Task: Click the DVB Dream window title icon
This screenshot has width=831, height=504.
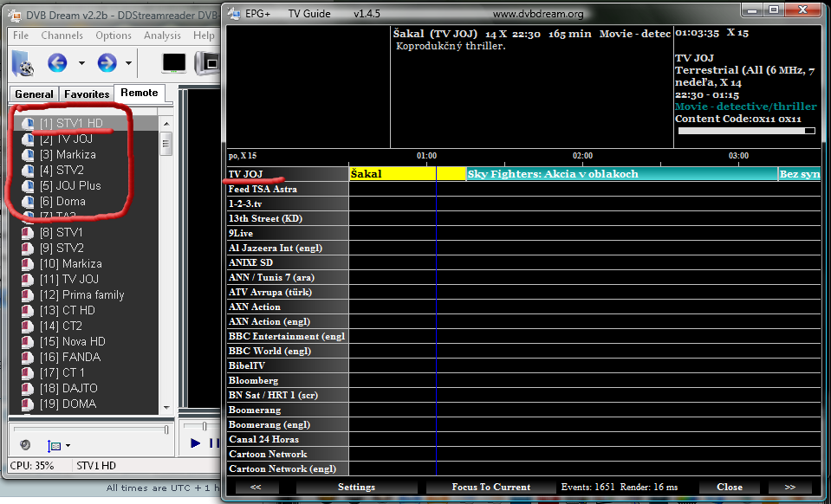Action: [x=16, y=15]
